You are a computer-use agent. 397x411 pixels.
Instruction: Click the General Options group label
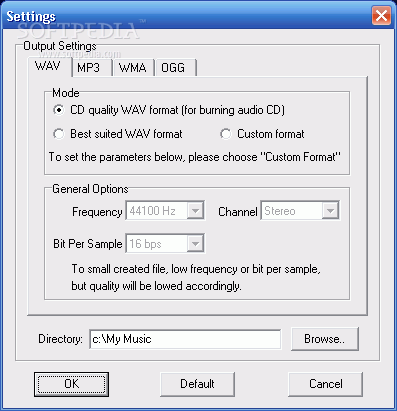click(90, 189)
